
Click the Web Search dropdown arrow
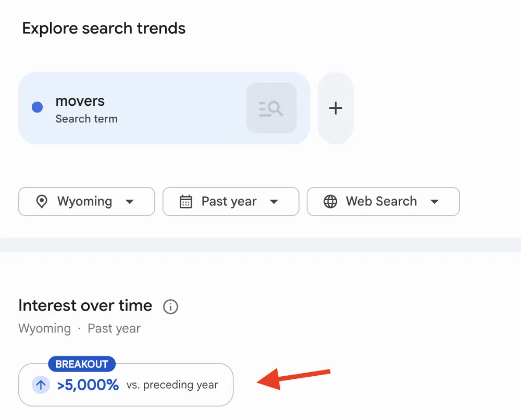click(435, 201)
